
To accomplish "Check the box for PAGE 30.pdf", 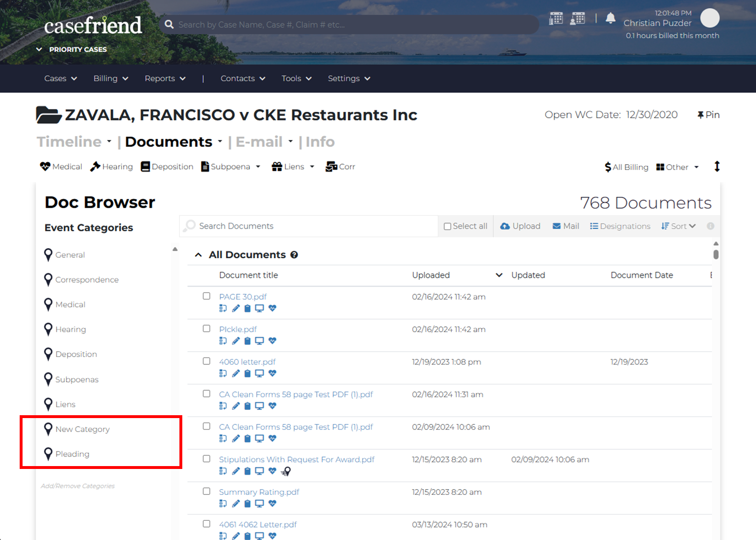I will pyautogui.click(x=206, y=296).
